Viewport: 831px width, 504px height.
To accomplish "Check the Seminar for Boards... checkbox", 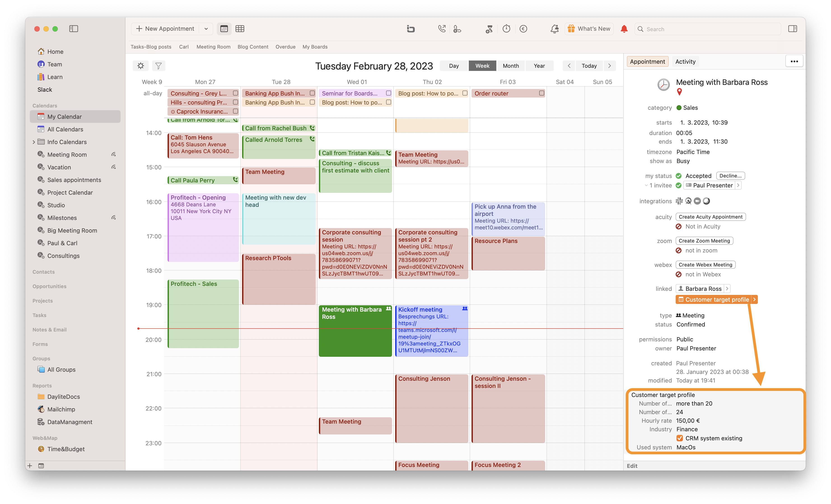I will pyautogui.click(x=388, y=93).
